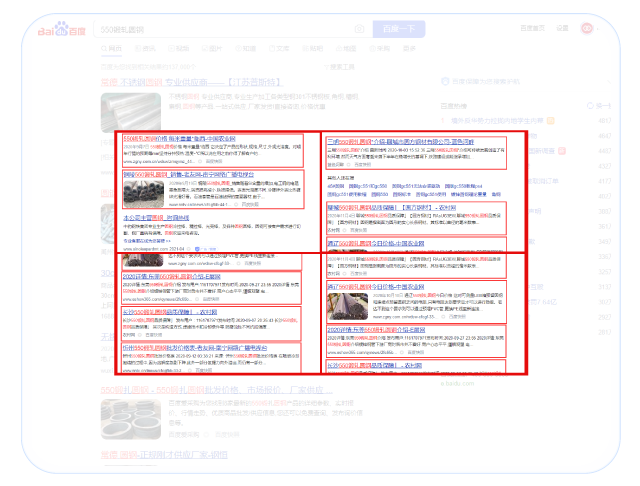Switch to the 图片 search tab
This screenshot has width=640, height=486.
(x=212, y=47)
